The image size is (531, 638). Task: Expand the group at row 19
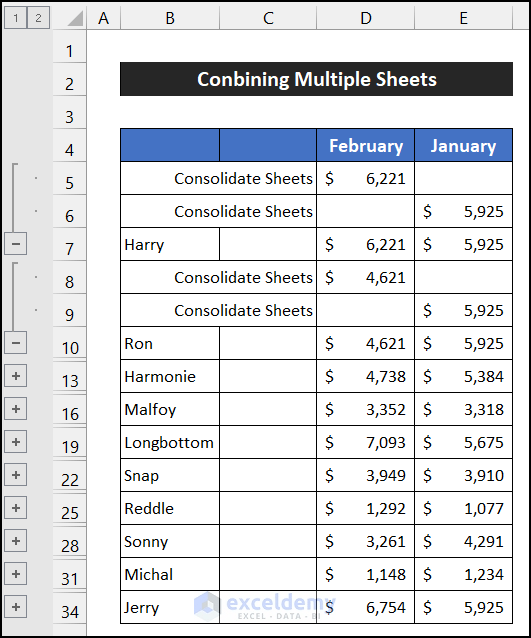(x=15, y=441)
